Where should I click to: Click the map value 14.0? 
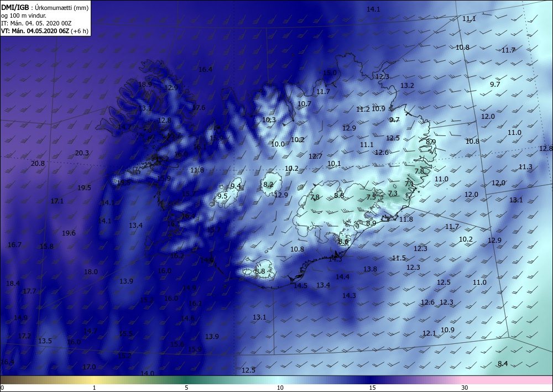point(147,373)
